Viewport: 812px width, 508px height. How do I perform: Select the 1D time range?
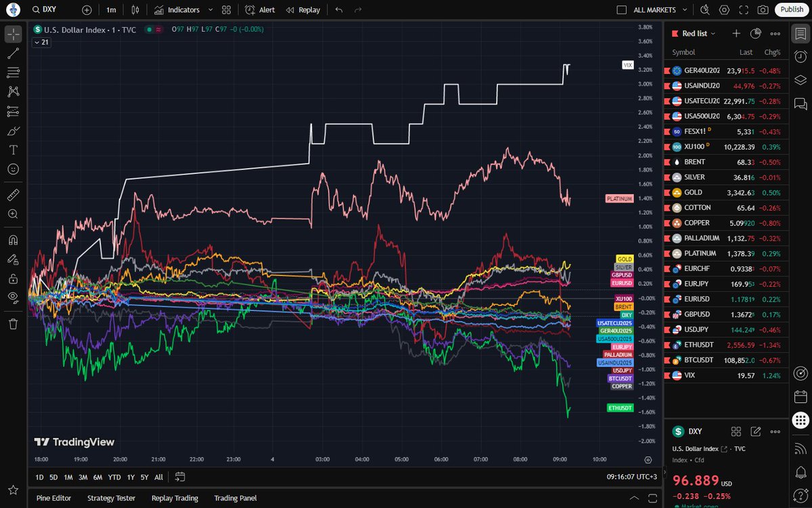(39, 477)
